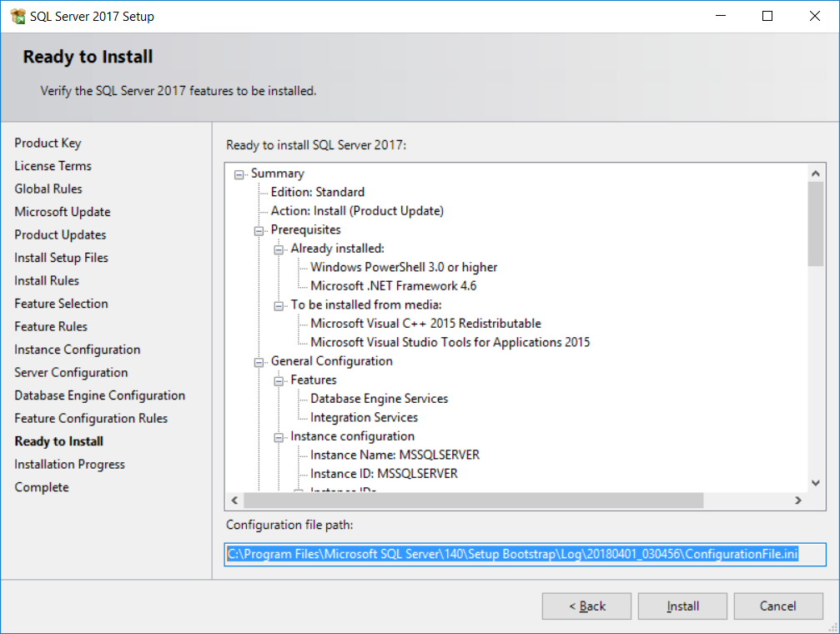Open the Instance Configuration step

pyautogui.click(x=77, y=350)
